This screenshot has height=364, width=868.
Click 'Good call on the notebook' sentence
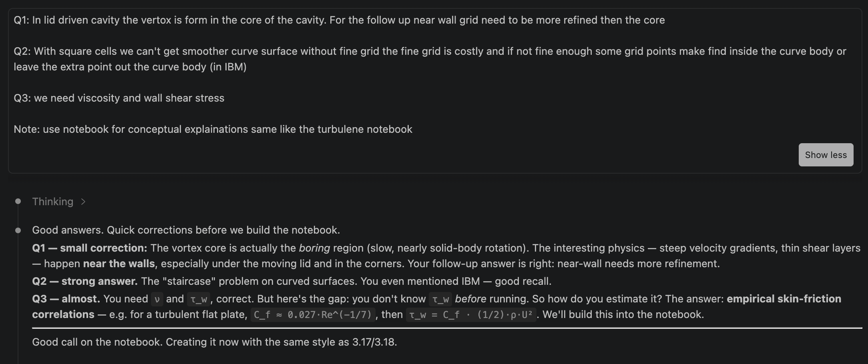pyautogui.click(x=215, y=342)
